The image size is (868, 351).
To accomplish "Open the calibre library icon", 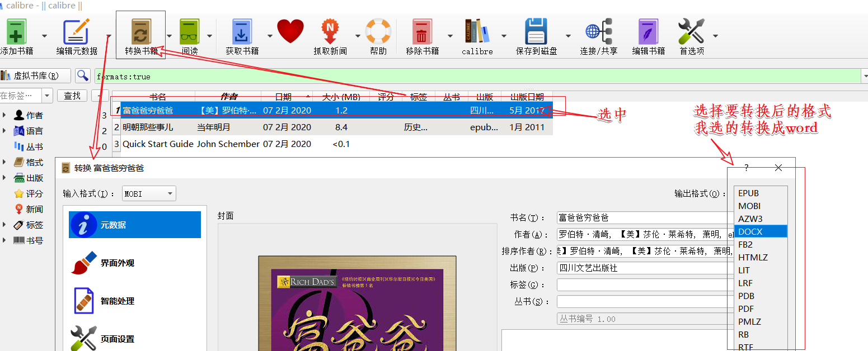I will 477,32.
